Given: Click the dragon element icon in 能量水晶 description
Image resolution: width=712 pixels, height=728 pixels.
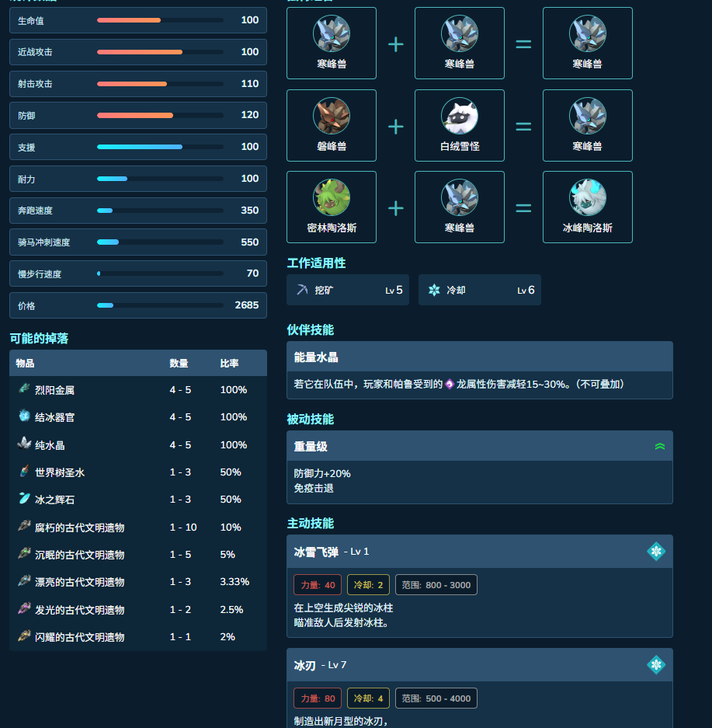Looking at the screenshot, I should click(450, 385).
